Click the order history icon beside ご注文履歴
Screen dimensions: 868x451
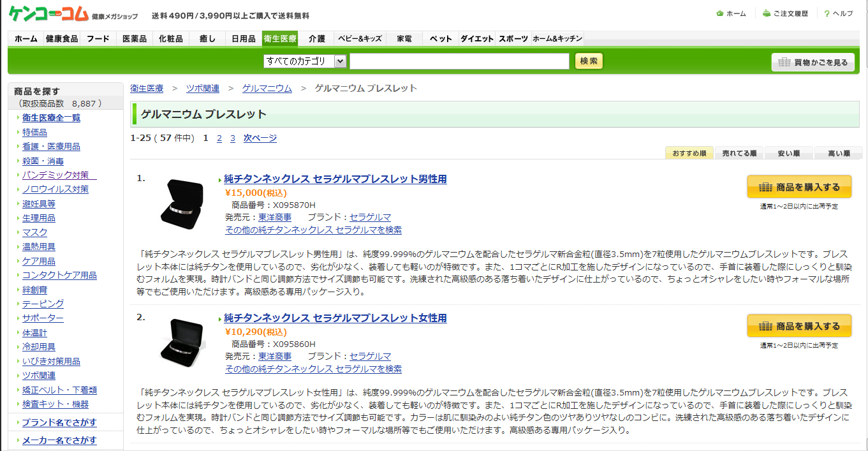click(766, 13)
